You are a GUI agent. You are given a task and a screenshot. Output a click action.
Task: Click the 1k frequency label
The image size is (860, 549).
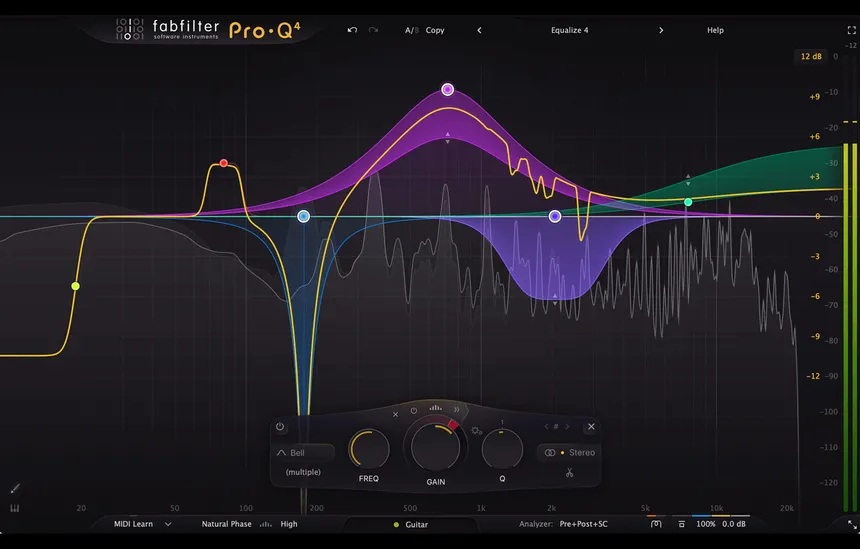tap(481, 508)
